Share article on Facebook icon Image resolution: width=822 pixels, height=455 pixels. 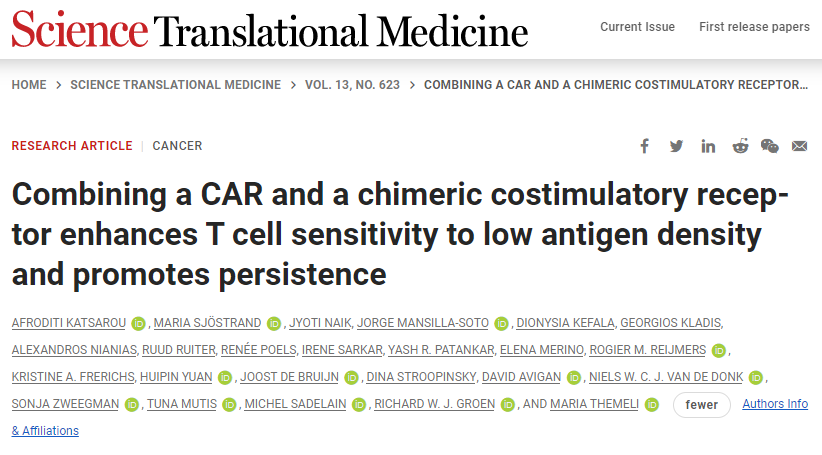[x=644, y=146]
